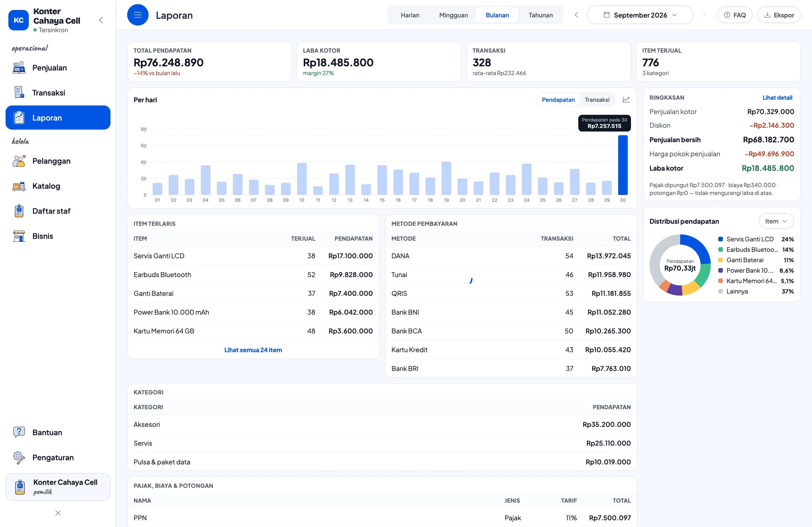Switch to the Harian tab
Screen dimensions: 812x527
[410, 15]
